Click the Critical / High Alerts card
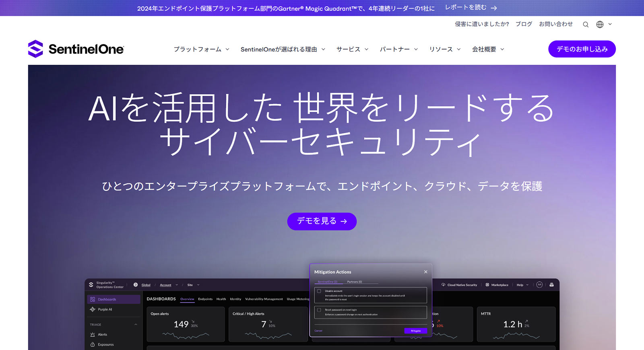This screenshot has width=644, height=350. 268,324
